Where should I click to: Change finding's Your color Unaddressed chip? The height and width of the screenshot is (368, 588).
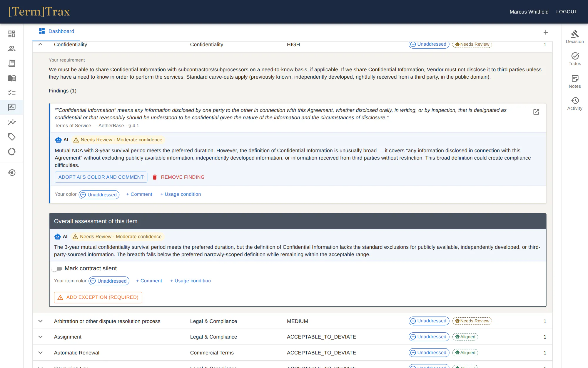pos(99,195)
